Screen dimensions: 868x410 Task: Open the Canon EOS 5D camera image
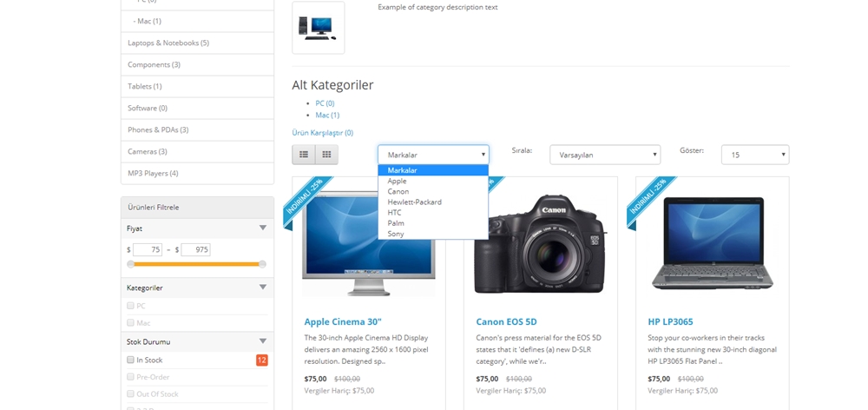pyautogui.click(x=540, y=244)
